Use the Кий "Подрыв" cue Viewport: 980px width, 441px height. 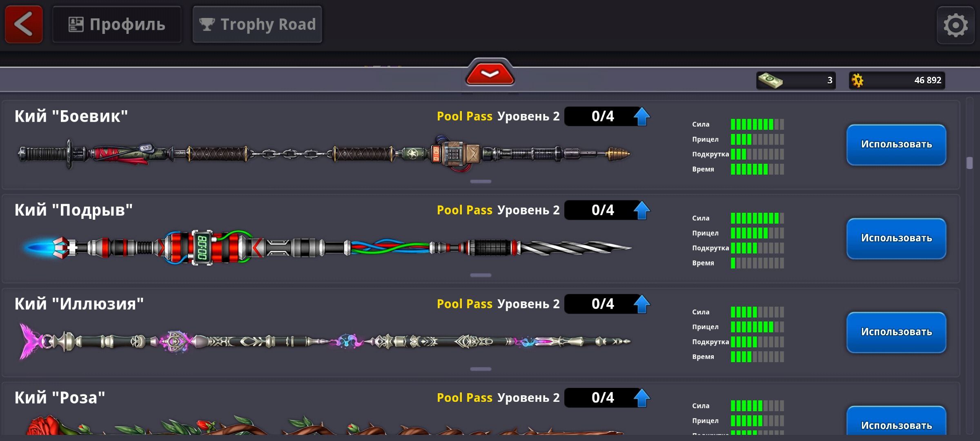[x=896, y=238]
